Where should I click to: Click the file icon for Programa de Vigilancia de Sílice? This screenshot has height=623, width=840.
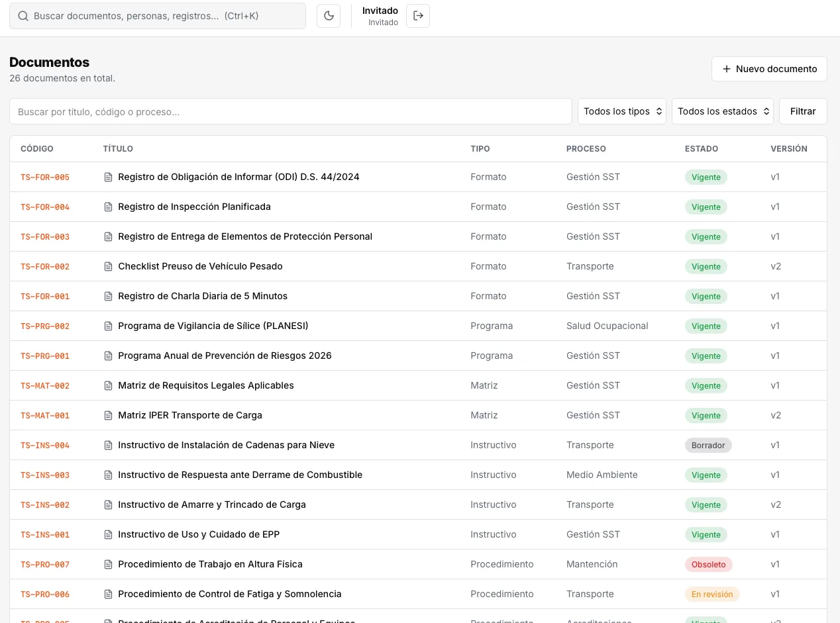coord(109,326)
